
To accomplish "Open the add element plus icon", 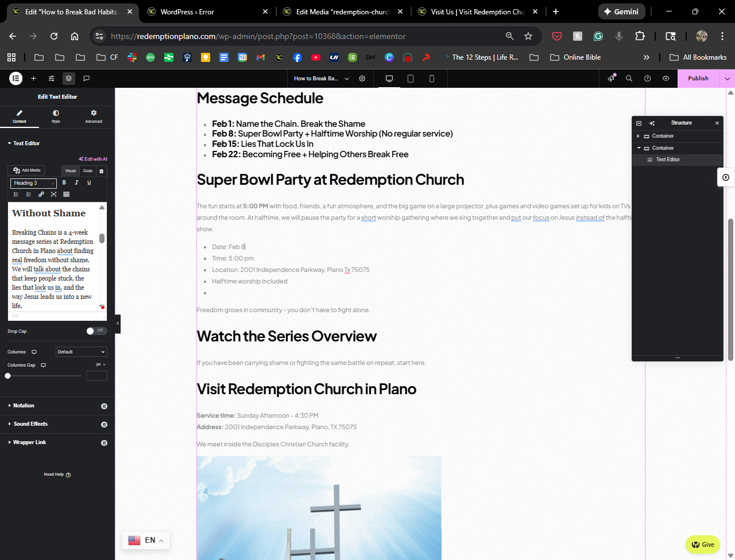I will pyautogui.click(x=34, y=79).
